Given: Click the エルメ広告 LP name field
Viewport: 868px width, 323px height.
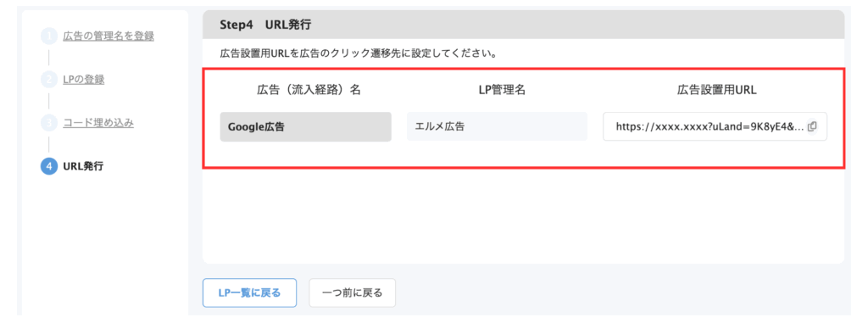Looking at the screenshot, I should 497,126.
